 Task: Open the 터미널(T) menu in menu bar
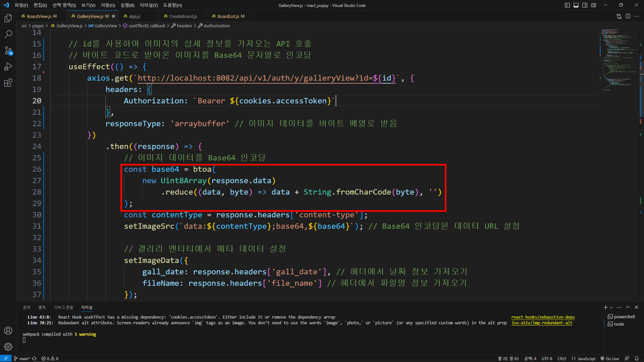pos(149,5)
